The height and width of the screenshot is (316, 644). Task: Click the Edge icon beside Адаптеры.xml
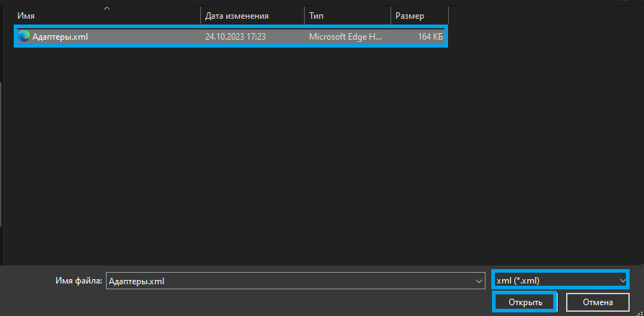click(x=23, y=37)
